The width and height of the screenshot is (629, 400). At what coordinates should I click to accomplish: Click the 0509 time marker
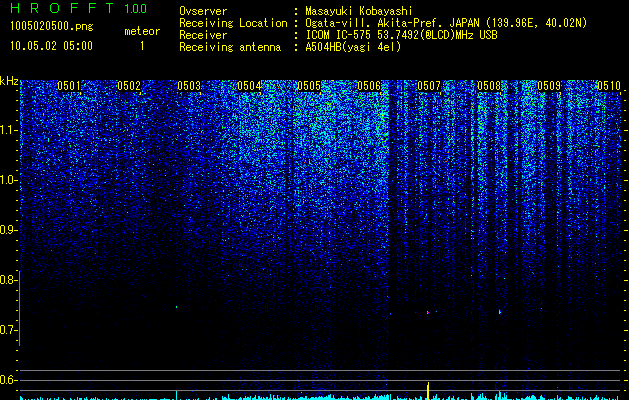click(549, 86)
